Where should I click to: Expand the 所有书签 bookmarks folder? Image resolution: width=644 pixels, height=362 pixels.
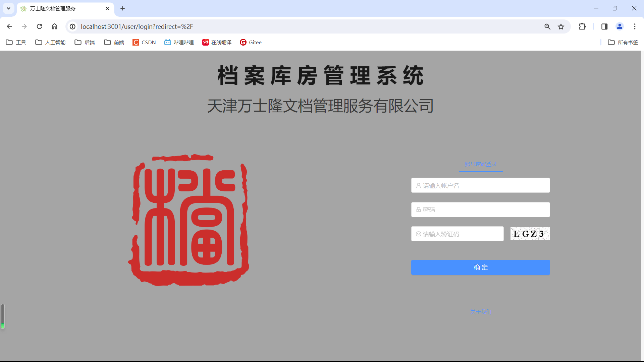pos(623,42)
